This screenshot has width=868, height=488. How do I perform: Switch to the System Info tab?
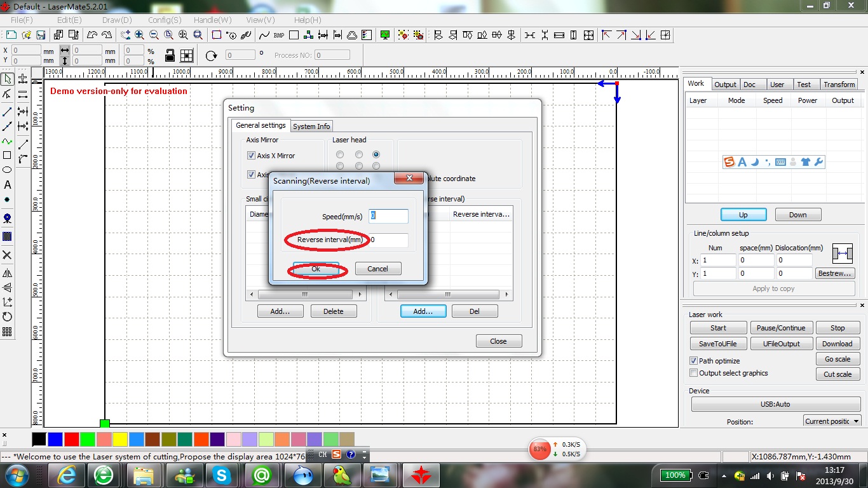(311, 126)
